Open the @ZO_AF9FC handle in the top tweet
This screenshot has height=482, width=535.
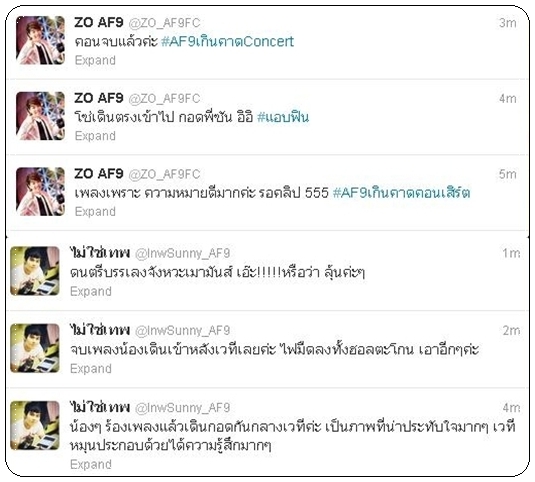164,23
